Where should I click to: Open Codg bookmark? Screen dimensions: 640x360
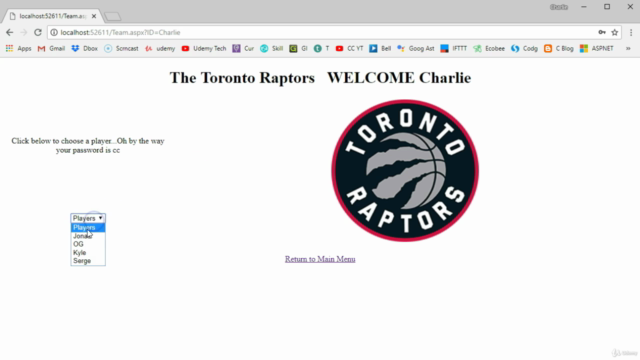pyautogui.click(x=524, y=49)
